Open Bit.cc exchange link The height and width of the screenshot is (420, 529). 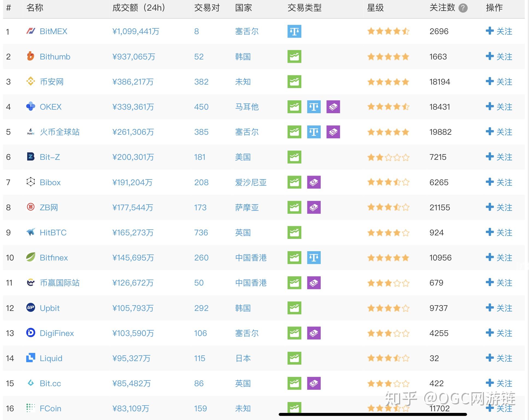pos(50,383)
